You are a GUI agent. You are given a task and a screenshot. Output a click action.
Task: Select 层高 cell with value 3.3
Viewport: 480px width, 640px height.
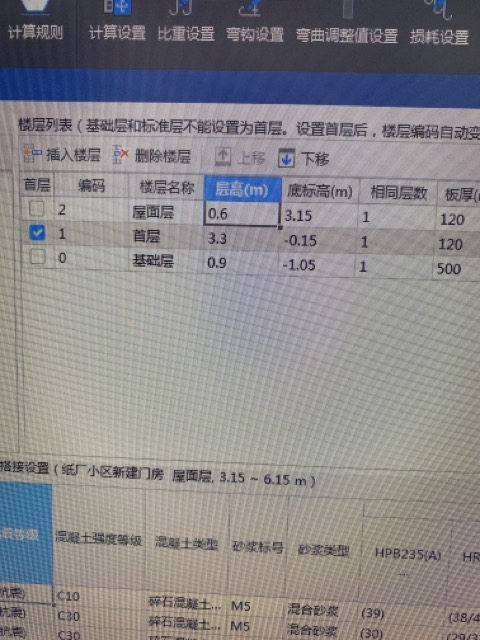(x=241, y=238)
